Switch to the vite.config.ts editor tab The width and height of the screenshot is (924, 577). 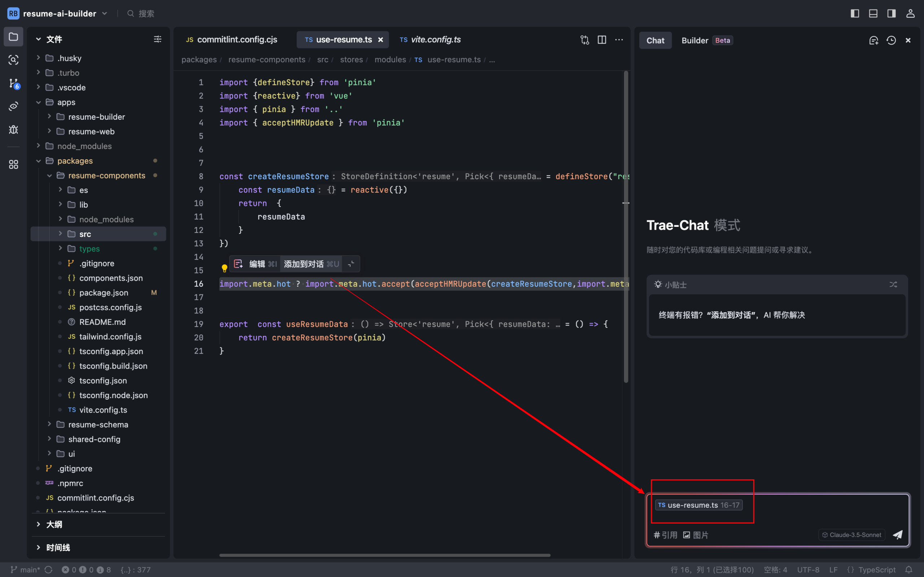(x=430, y=40)
